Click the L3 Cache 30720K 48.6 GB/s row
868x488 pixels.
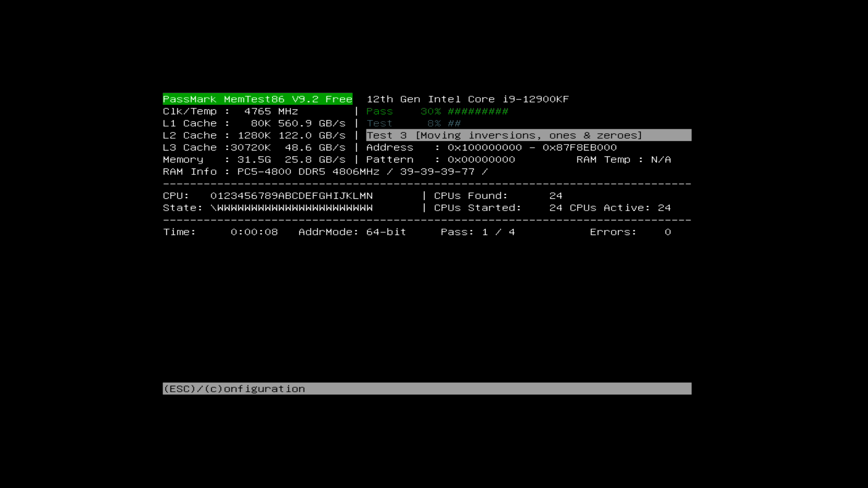254,148
